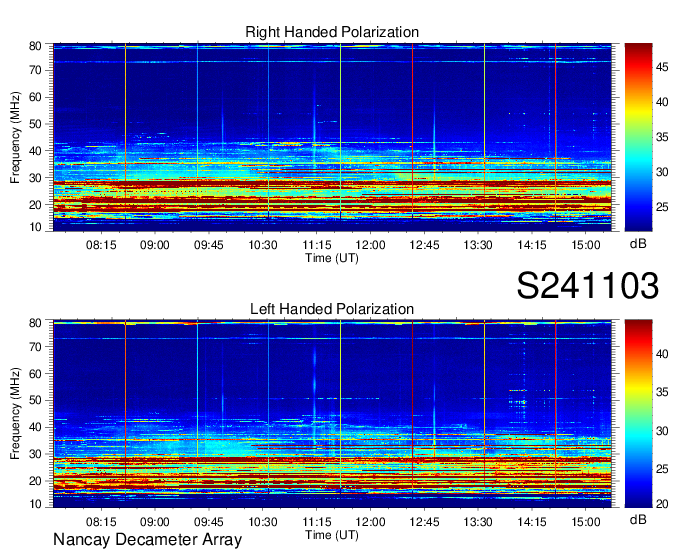The width and height of the screenshot is (680, 552).
Task: Click the color bar beside left-handed plot
Action: [x=638, y=414]
